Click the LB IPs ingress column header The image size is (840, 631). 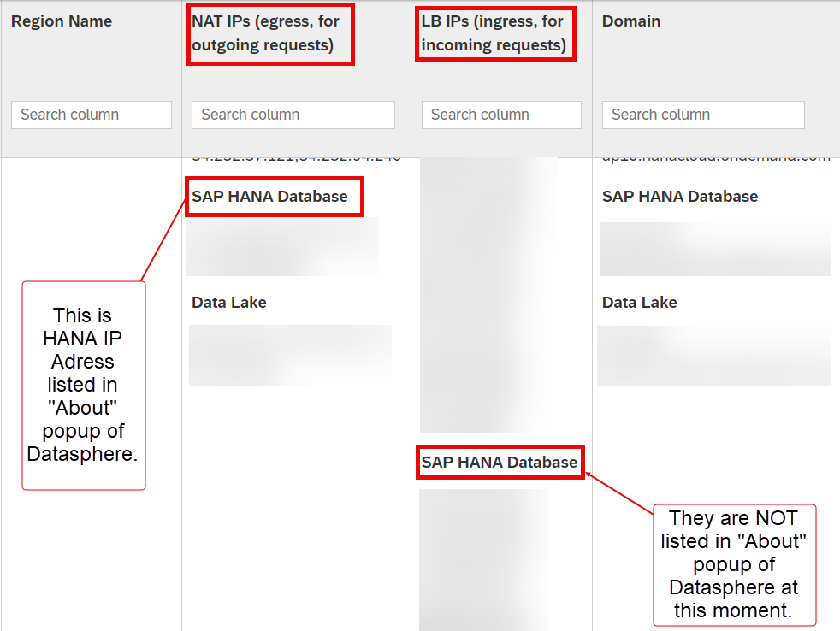(x=494, y=33)
